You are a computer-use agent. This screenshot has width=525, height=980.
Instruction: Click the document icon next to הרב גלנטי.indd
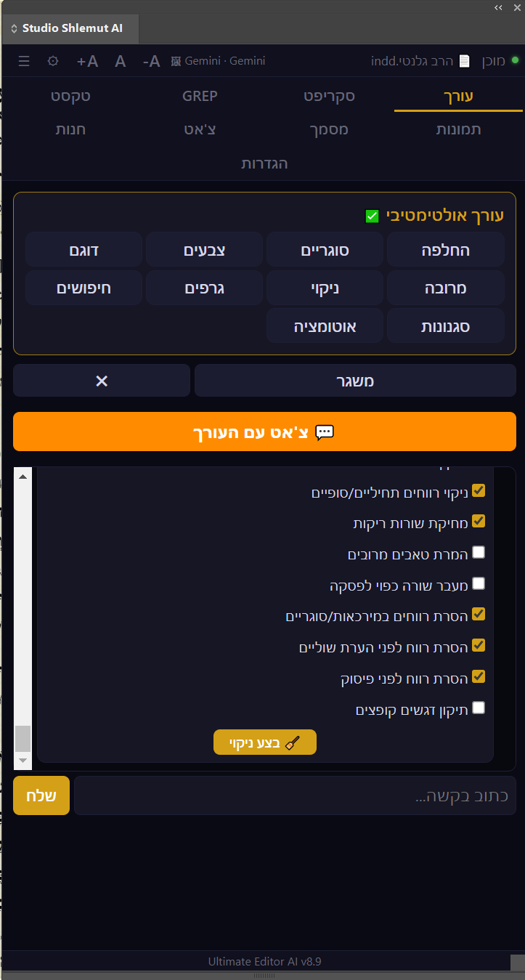tap(463, 60)
